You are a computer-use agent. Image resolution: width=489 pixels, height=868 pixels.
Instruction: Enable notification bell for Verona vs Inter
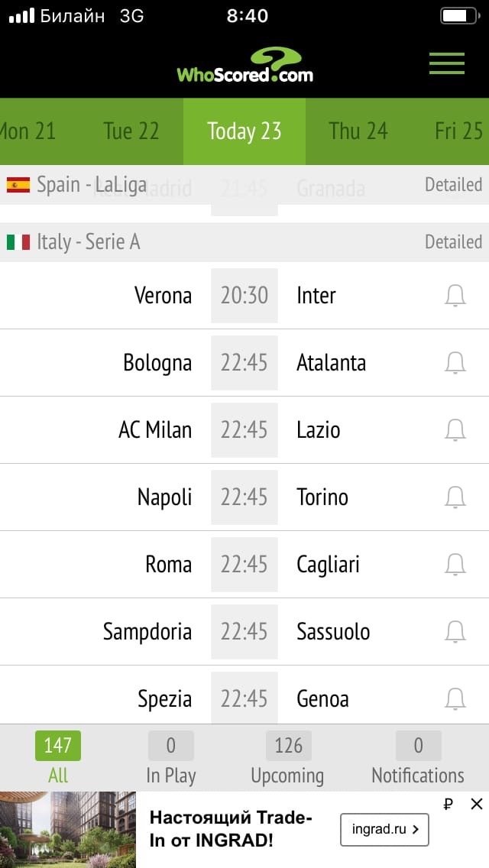tap(455, 296)
